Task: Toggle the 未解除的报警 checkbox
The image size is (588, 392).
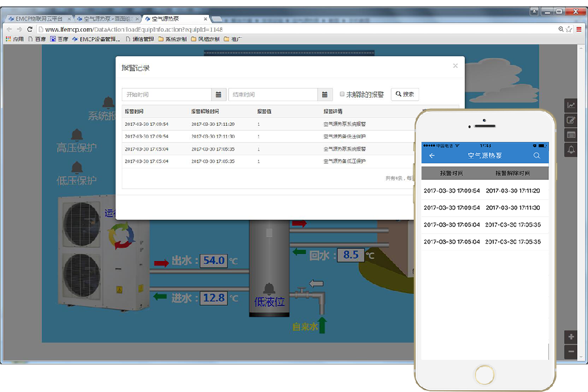Action: (342, 94)
